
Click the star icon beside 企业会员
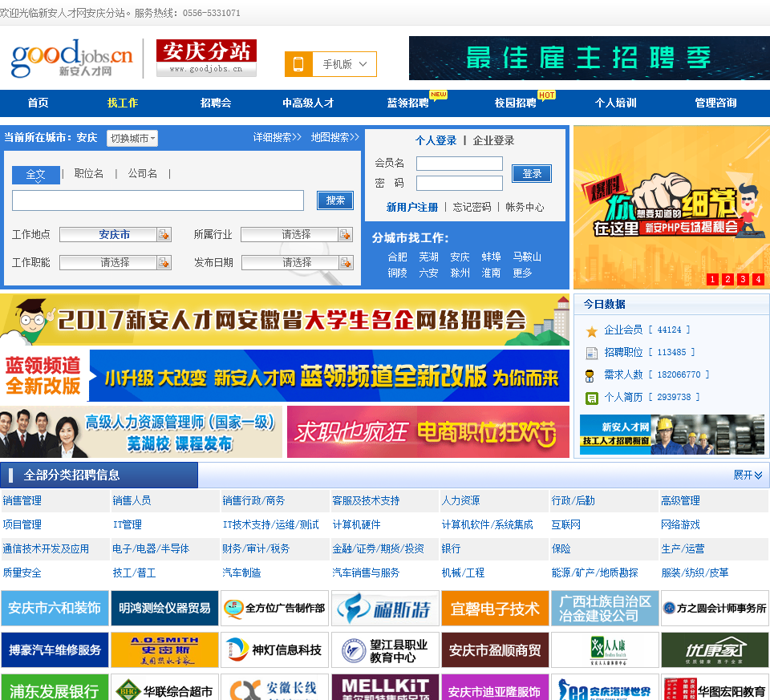(592, 331)
